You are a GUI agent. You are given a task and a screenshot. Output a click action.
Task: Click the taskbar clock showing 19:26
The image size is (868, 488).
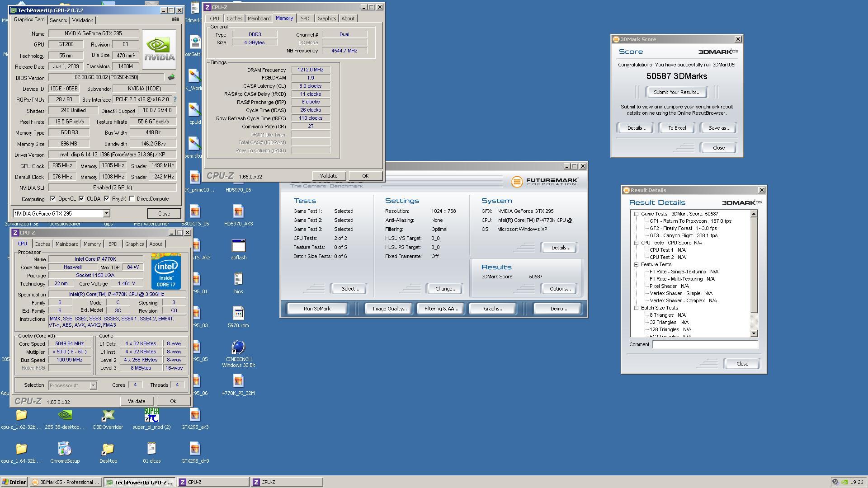point(856,482)
